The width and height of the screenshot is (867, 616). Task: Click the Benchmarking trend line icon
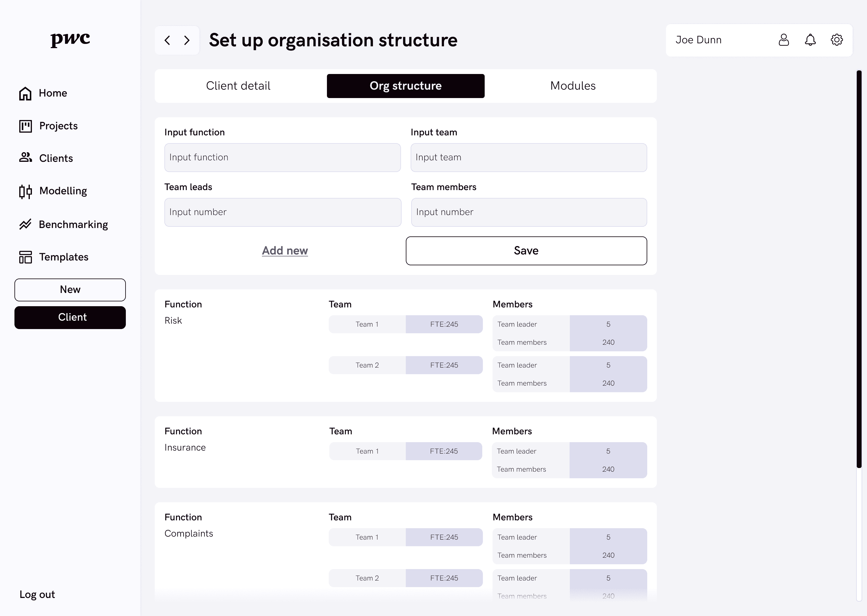point(25,224)
